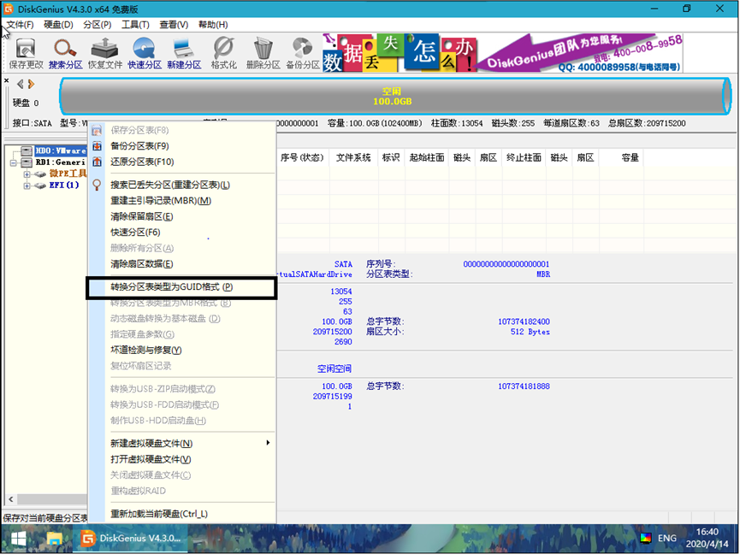Screen dimensions: 740x560
Task: Open the Windows Start menu
Action: click(x=19, y=539)
